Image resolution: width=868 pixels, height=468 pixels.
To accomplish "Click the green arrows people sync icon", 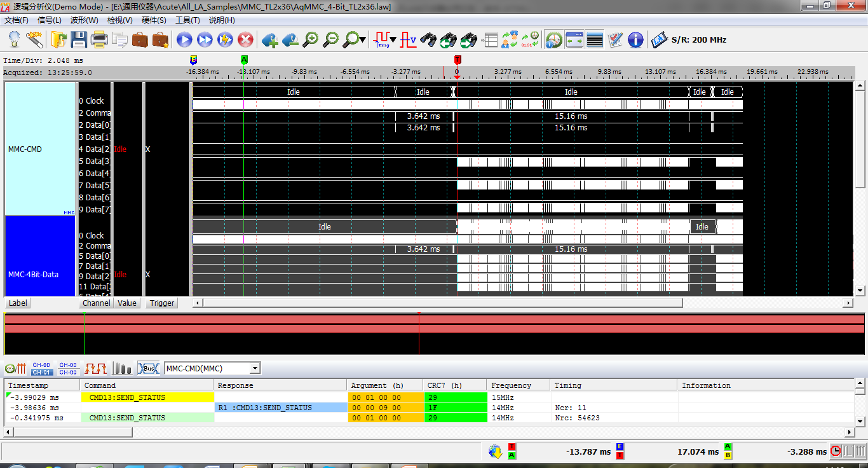I will (510, 40).
